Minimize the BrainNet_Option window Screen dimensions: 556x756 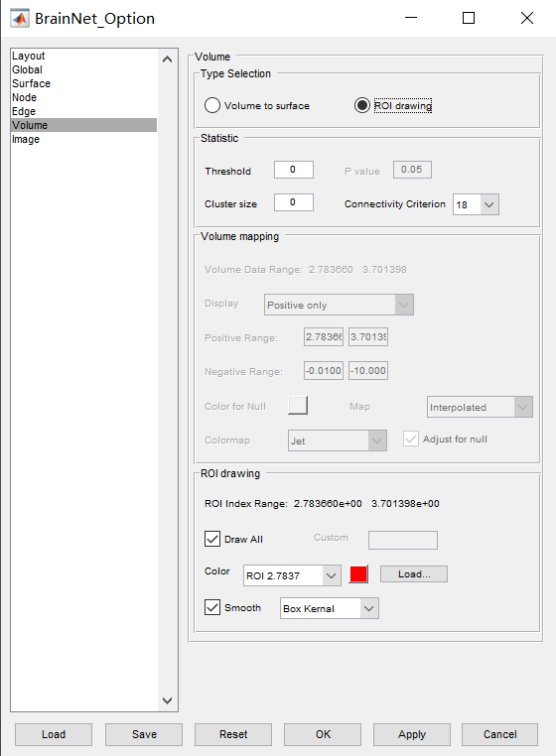click(411, 18)
